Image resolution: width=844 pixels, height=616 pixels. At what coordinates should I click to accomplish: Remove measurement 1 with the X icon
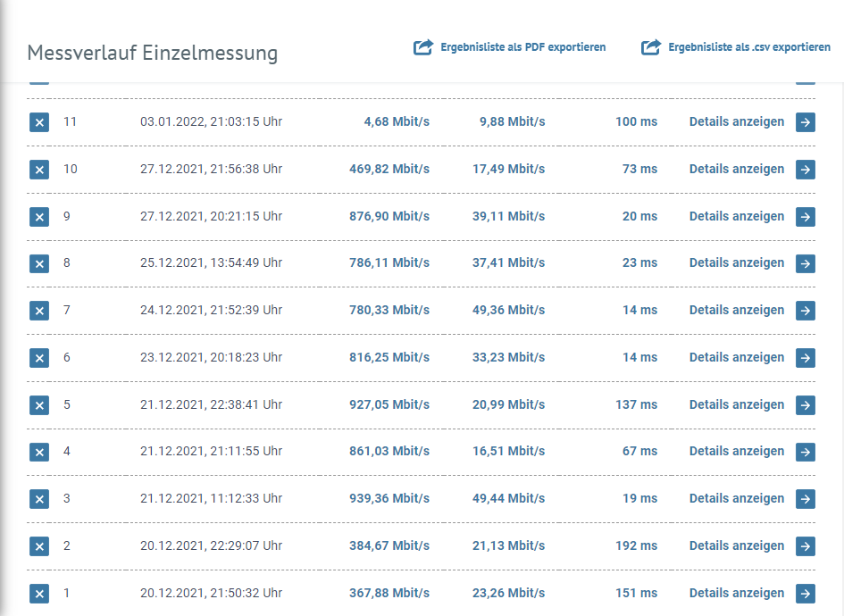click(39, 594)
